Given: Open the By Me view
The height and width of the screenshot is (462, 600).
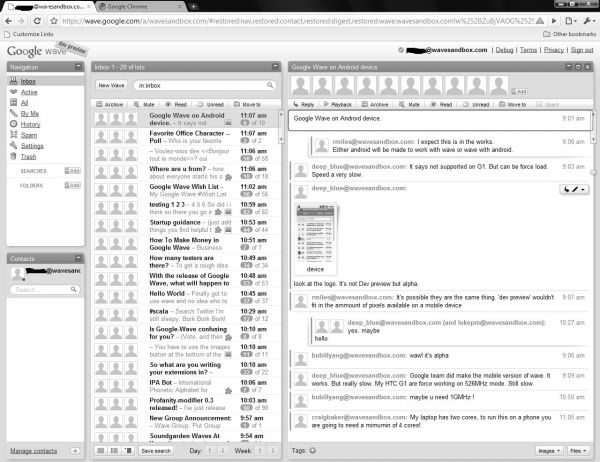Looking at the screenshot, I should [x=30, y=113].
